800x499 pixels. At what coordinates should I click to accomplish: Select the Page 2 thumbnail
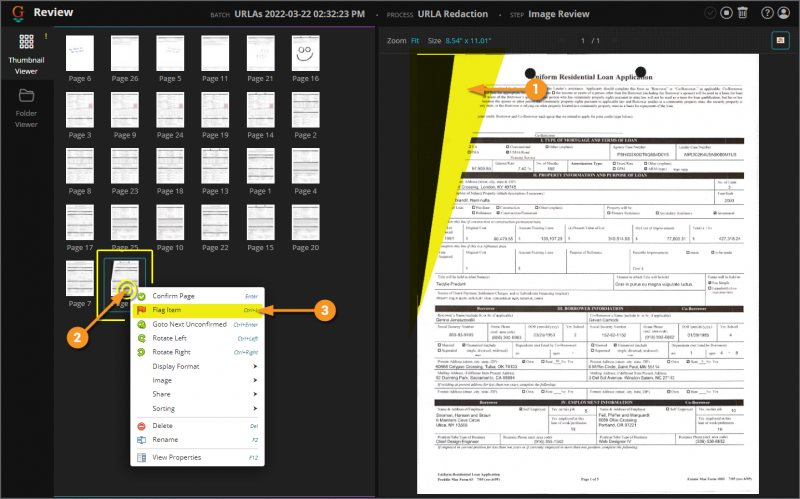point(306,110)
